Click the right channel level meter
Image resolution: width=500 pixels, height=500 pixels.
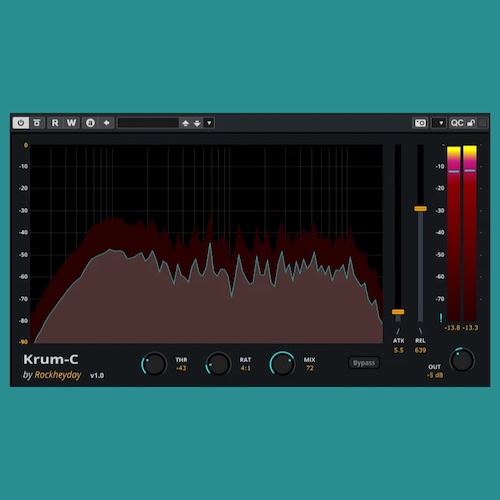pos(470,233)
